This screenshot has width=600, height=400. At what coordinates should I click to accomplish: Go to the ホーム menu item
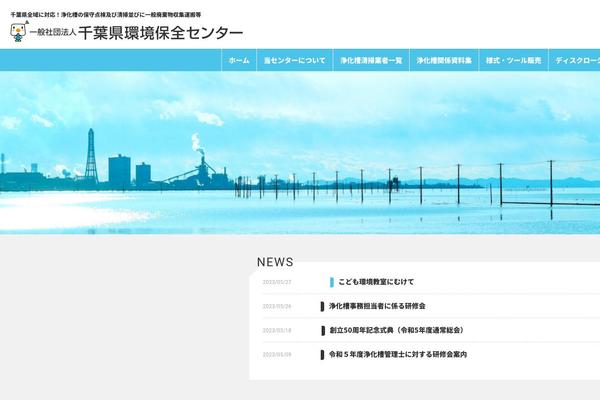click(x=239, y=60)
